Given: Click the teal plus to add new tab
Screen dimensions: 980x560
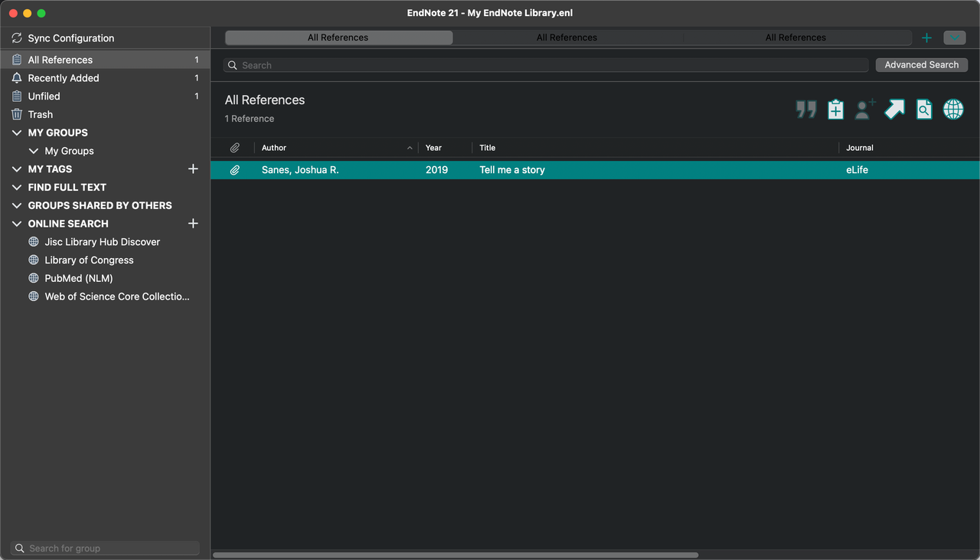Looking at the screenshot, I should (x=926, y=38).
